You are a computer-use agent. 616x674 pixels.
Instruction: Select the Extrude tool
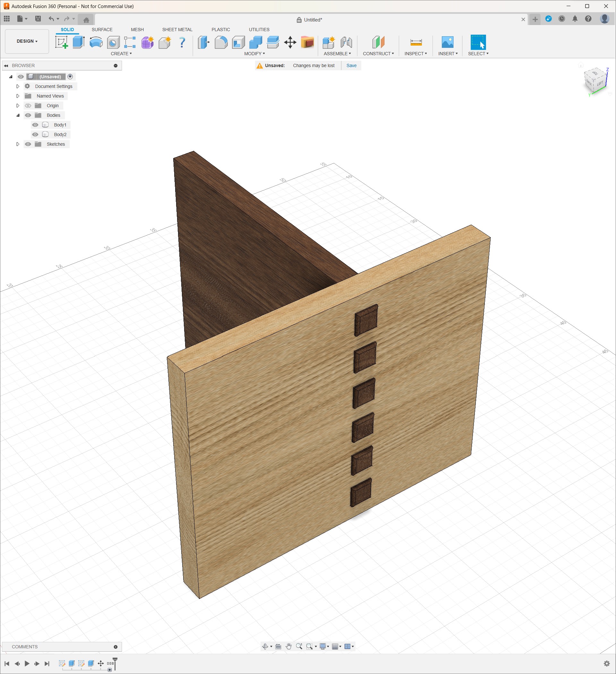click(79, 42)
